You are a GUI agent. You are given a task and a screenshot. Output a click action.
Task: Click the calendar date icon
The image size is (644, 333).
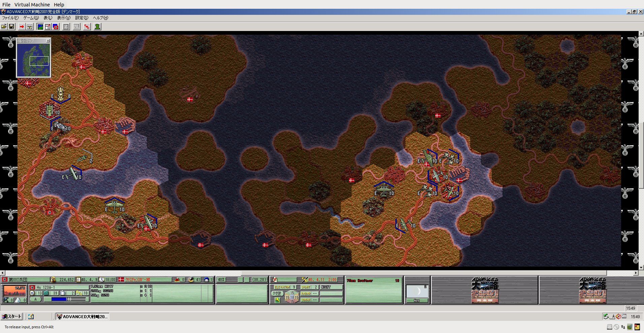(78, 280)
